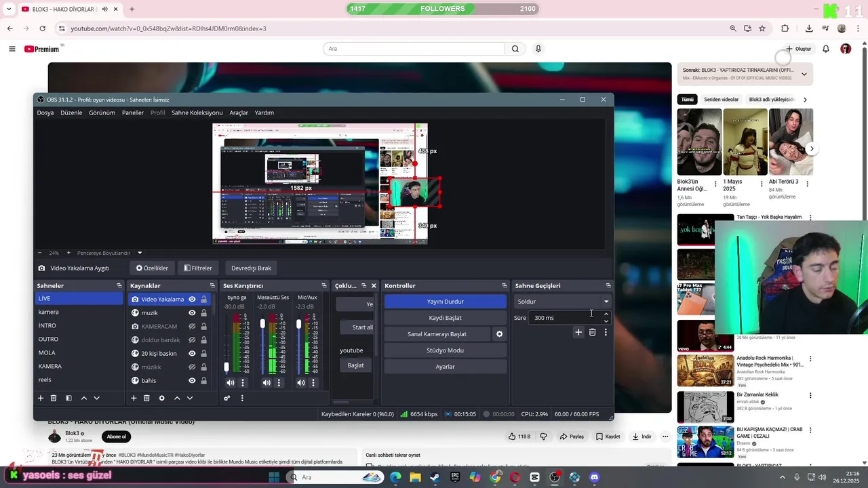The width and height of the screenshot is (868, 488).
Task: Add a new scene with the plus icon
Action: point(41,399)
